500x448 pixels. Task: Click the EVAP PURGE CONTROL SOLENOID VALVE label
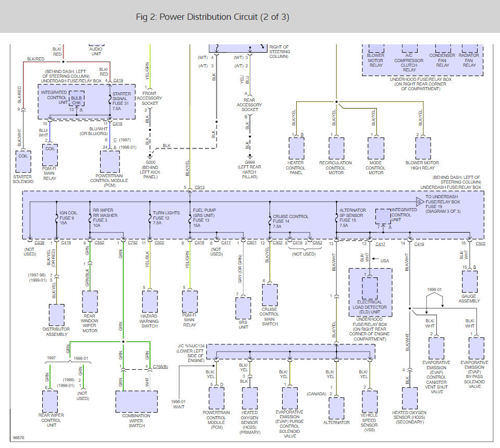(x=289, y=425)
